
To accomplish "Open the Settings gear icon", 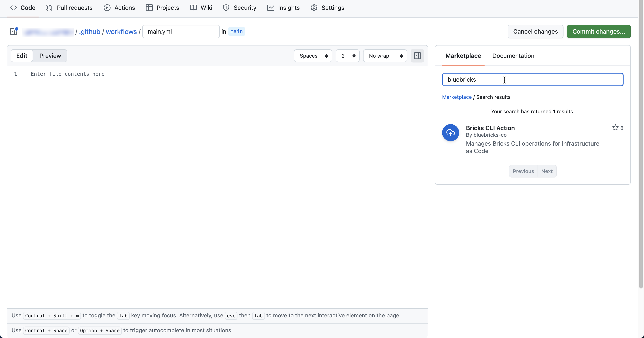I will [x=314, y=8].
